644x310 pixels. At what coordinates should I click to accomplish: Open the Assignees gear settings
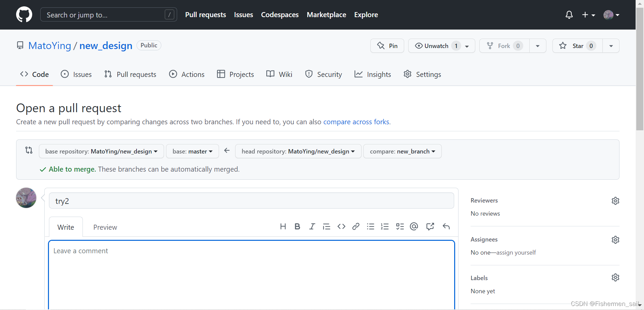tap(615, 240)
